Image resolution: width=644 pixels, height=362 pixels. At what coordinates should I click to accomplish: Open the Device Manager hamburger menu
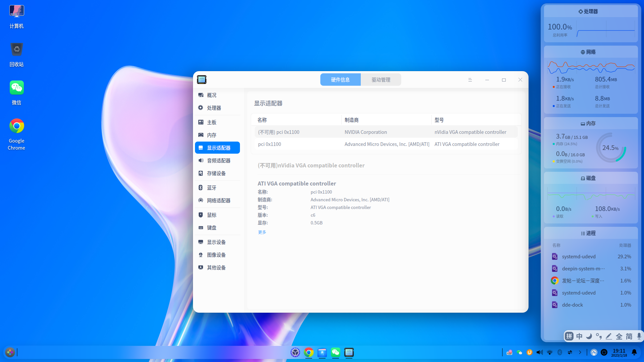470,80
